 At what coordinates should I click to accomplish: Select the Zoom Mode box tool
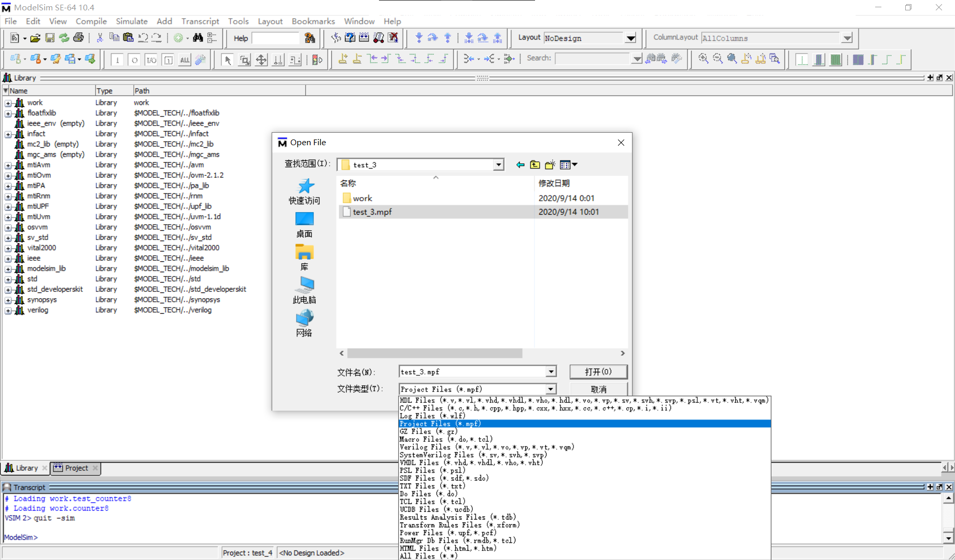point(244,60)
